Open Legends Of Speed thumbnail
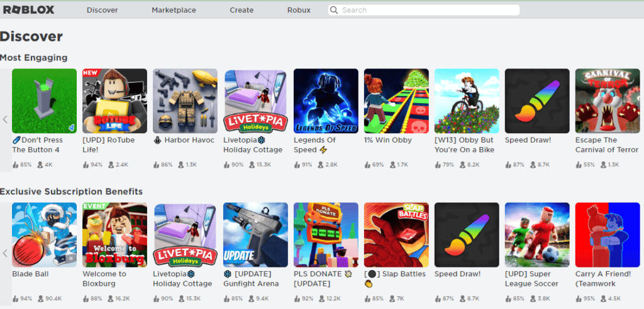The image size is (644, 309). click(326, 101)
